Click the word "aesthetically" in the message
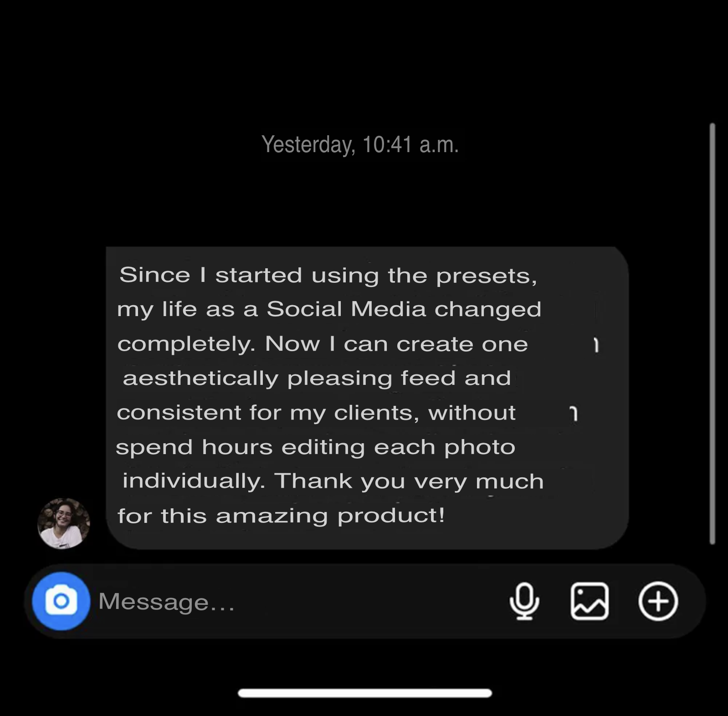 200,378
